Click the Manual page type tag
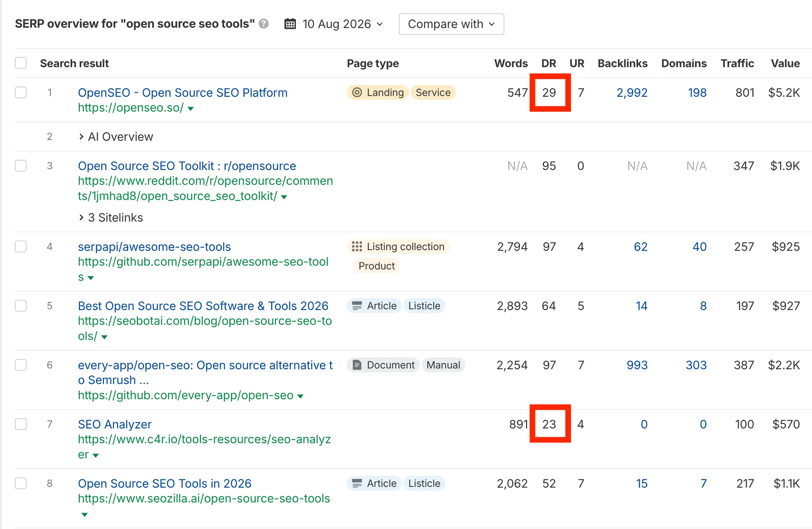812x529 pixels. [x=443, y=365]
